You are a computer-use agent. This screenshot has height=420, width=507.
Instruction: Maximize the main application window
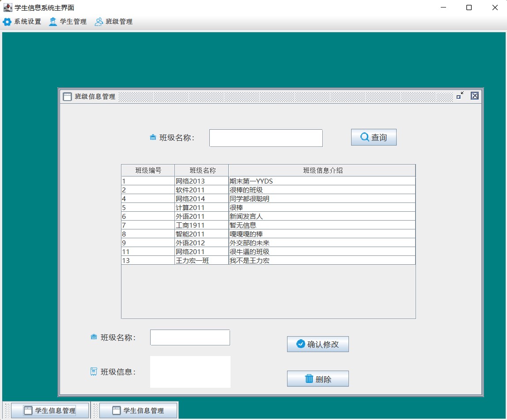point(469,7)
